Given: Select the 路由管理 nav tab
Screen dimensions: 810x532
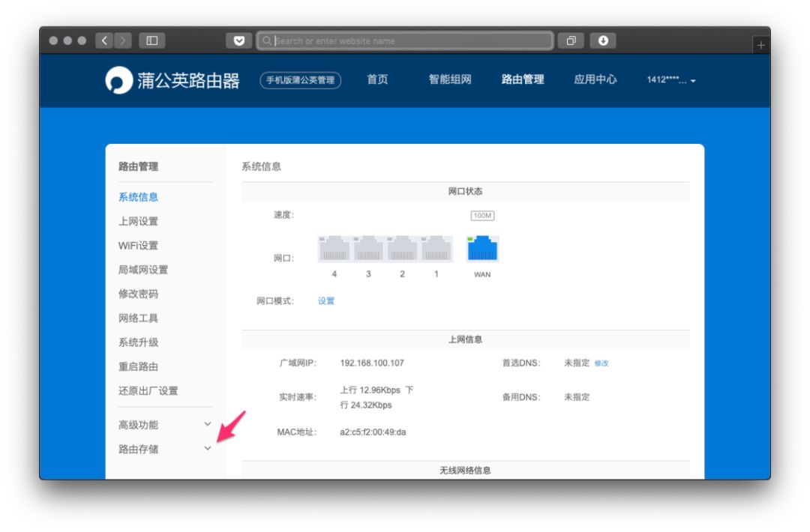Looking at the screenshot, I should click(523, 79).
